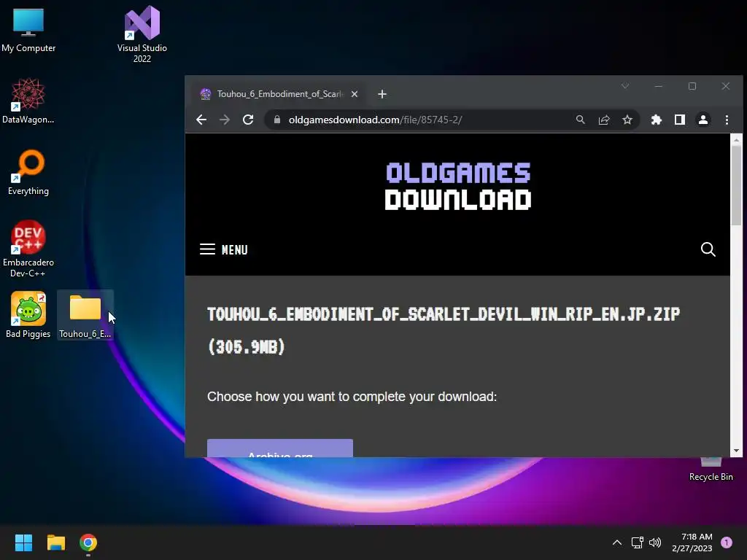Open My Computer desktop icon
Image resolution: width=747 pixels, height=560 pixels.
(x=28, y=31)
